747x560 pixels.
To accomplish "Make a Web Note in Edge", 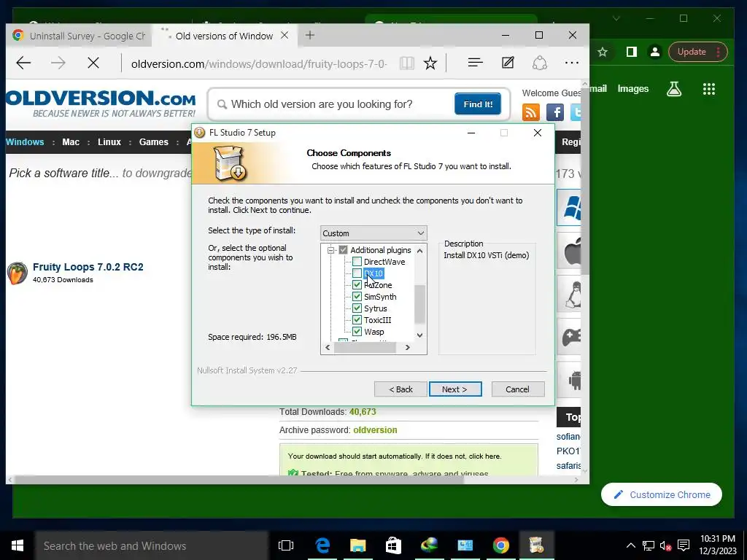I will coord(508,63).
